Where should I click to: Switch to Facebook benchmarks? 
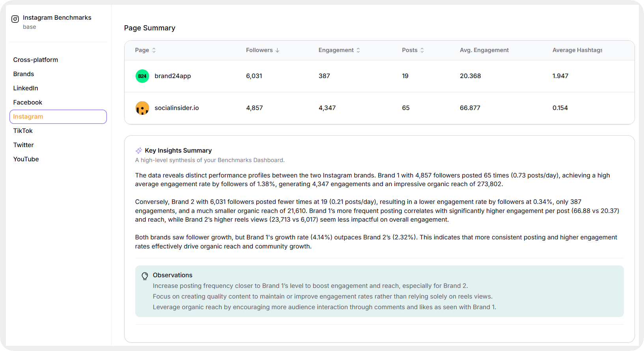28,103
